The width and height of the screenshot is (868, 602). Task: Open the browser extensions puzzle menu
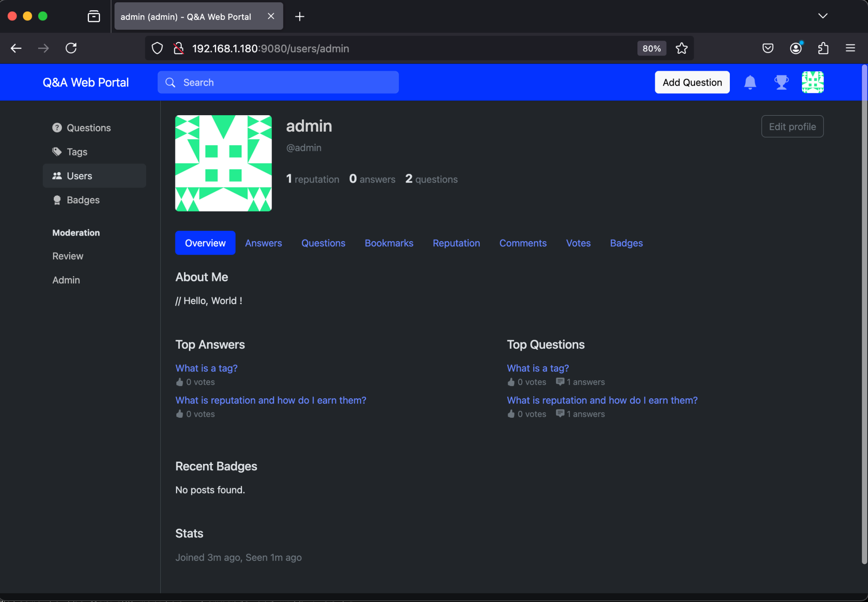tap(823, 48)
